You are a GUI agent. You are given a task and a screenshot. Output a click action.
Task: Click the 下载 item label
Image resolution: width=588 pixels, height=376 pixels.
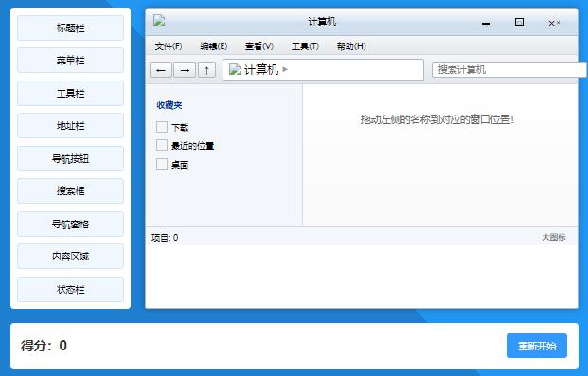[x=180, y=127]
